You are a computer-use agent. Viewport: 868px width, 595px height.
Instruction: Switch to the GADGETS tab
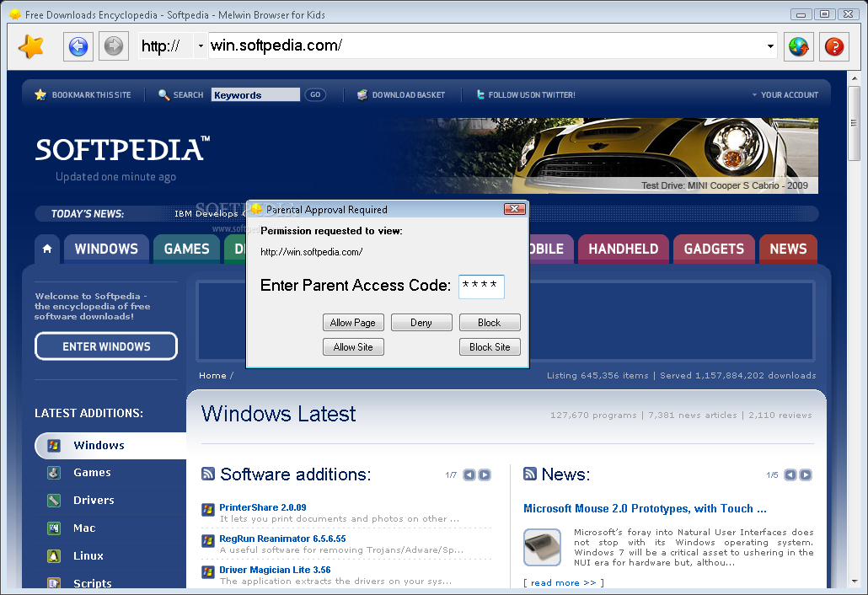pos(714,249)
